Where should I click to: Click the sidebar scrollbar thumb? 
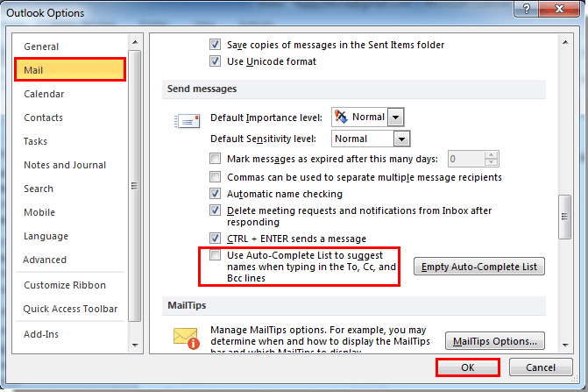pyautogui.click(x=135, y=186)
